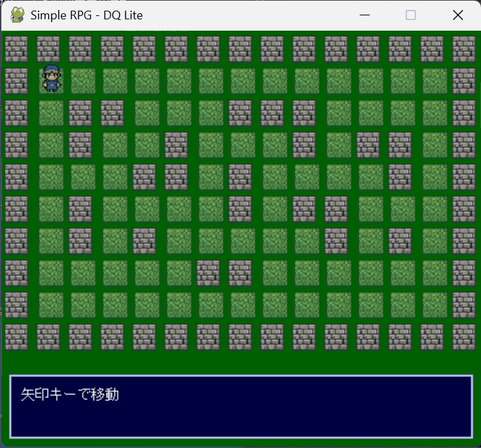481x448 pixels.
Task: Click the greyed-out maximize window button
Action: [x=411, y=15]
